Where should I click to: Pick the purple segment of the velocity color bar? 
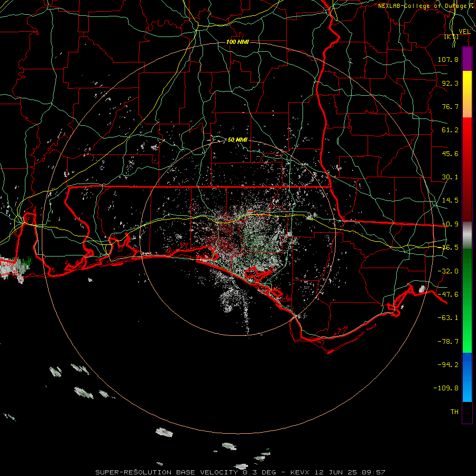click(467, 59)
